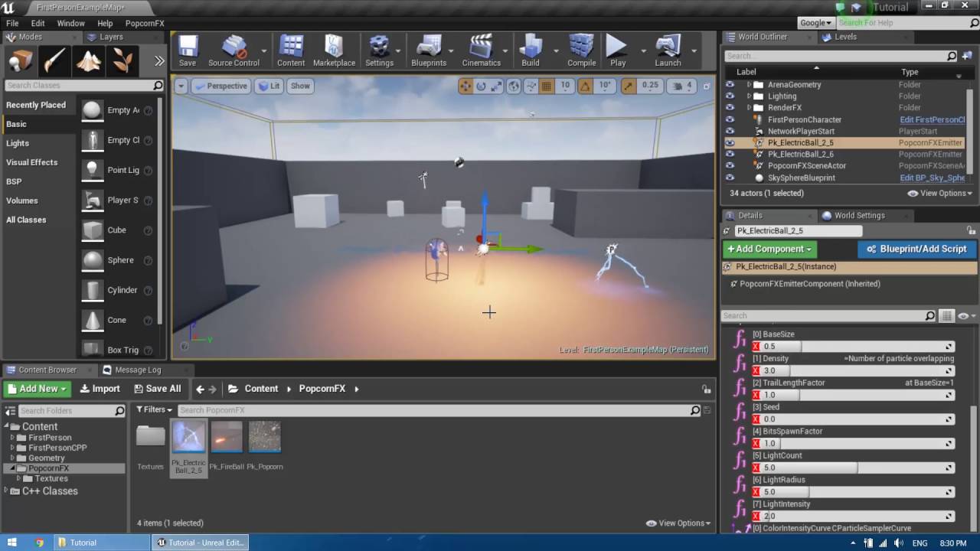
Task: Maximize or restore the viewport via corner icon
Action: coord(707,86)
